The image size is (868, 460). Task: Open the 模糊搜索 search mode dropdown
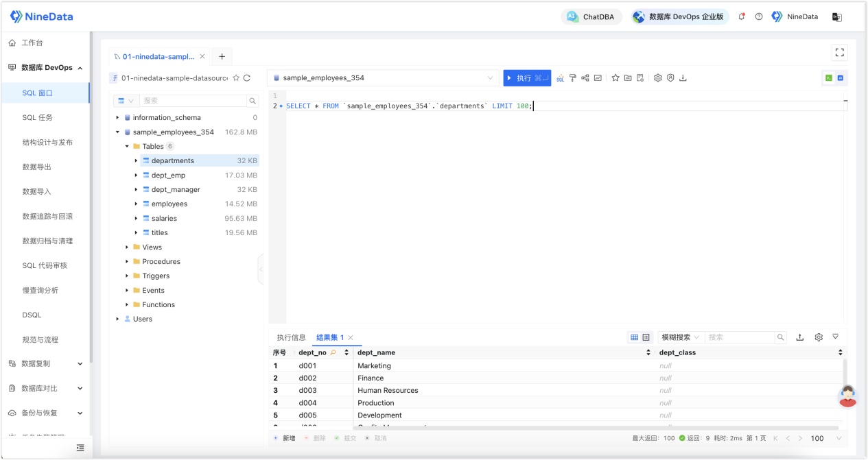click(x=680, y=337)
